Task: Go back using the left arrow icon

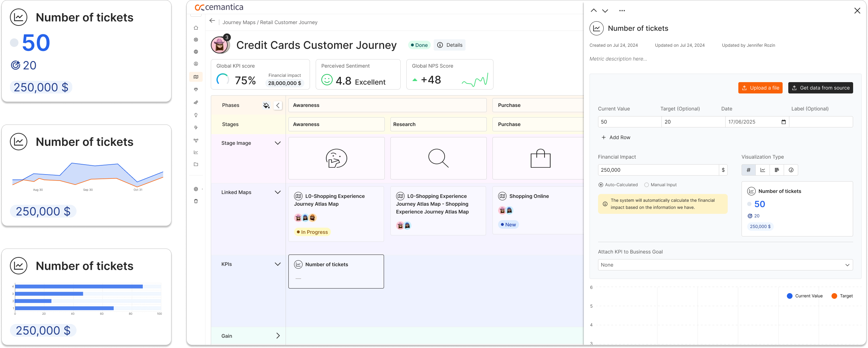Action: (x=212, y=21)
